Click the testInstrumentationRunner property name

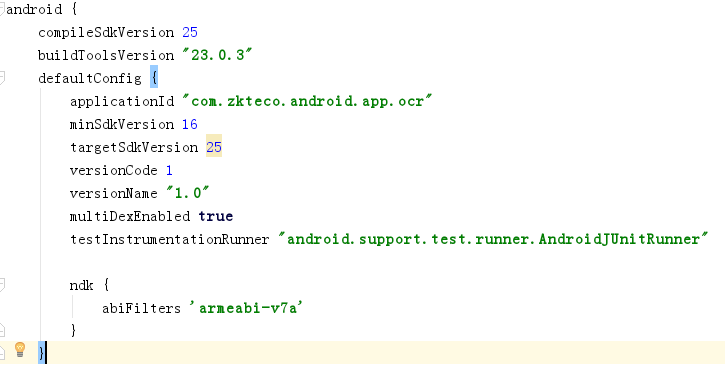[x=169, y=239]
